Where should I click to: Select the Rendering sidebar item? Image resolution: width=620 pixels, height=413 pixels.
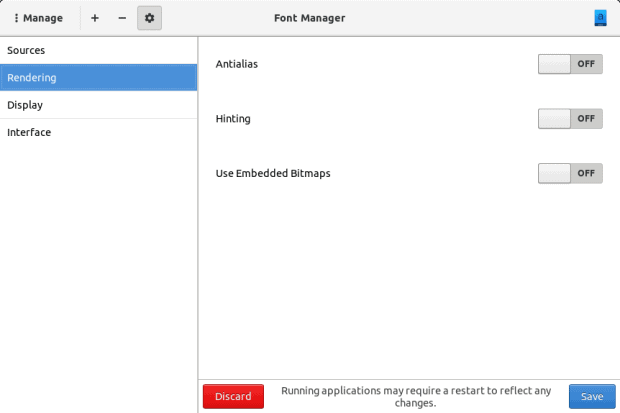click(x=98, y=78)
